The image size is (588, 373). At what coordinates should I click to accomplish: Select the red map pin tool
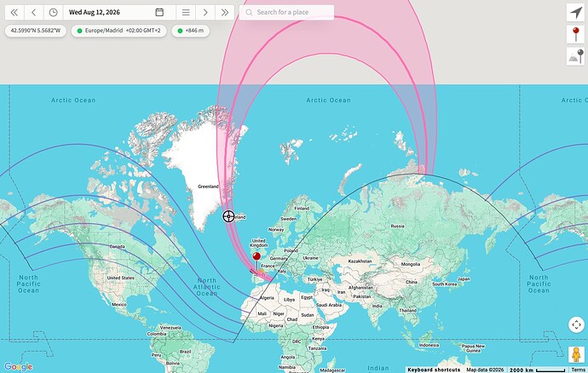click(575, 34)
